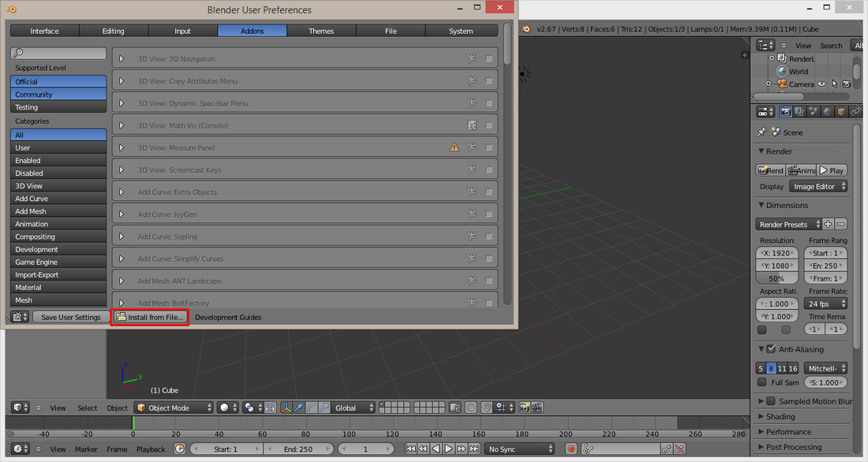Click the play animation forward button
Viewport: 868px width, 462px height.
(x=448, y=449)
